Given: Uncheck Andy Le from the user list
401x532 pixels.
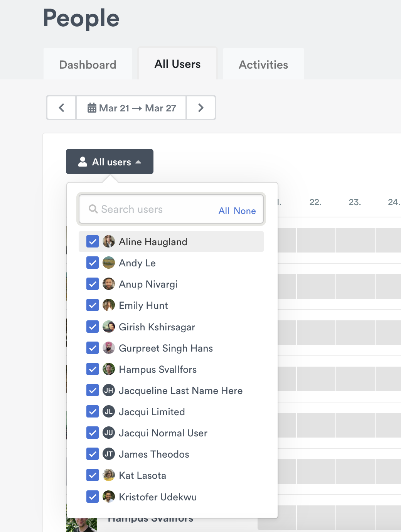Looking at the screenshot, I should coord(93,263).
